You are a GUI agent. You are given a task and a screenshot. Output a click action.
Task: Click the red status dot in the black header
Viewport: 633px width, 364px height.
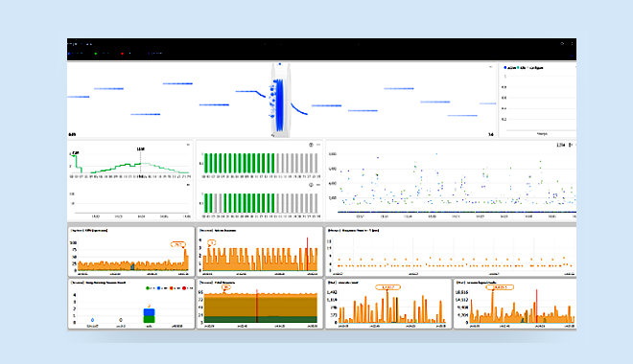click(123, 54)
